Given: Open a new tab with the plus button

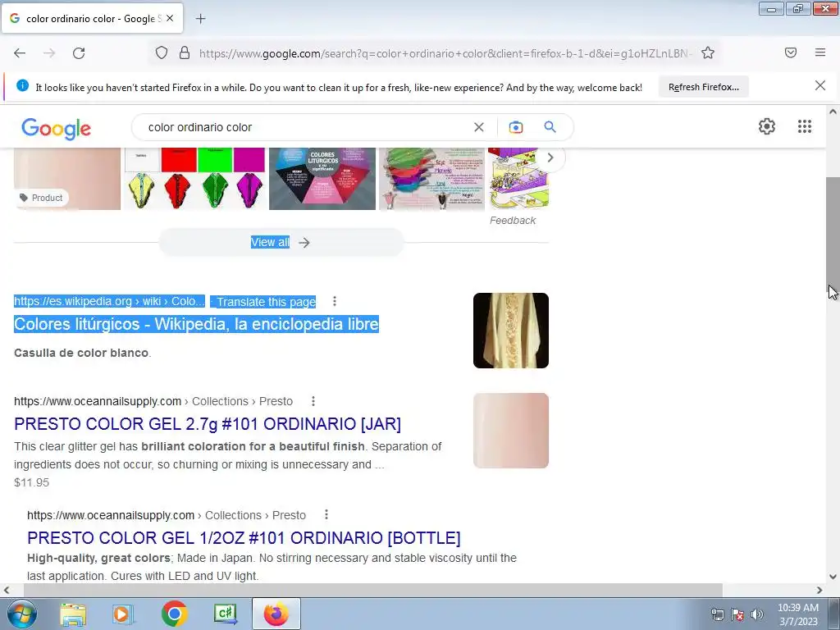Looking at the screenshot, I should point(200,19).
